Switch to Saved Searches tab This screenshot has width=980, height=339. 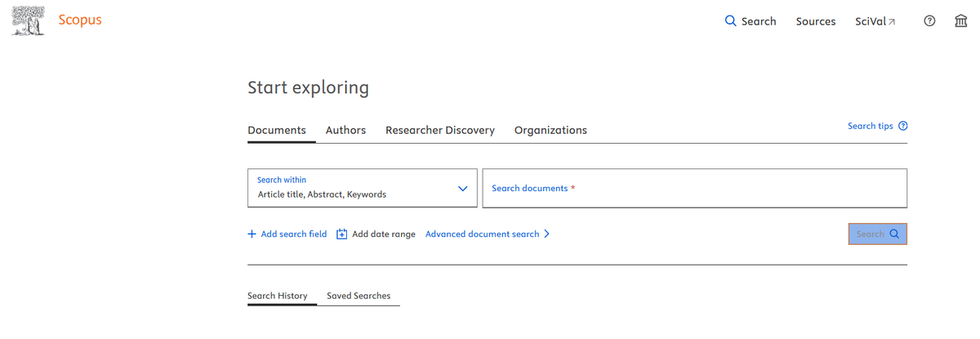[x=359, y=296]
